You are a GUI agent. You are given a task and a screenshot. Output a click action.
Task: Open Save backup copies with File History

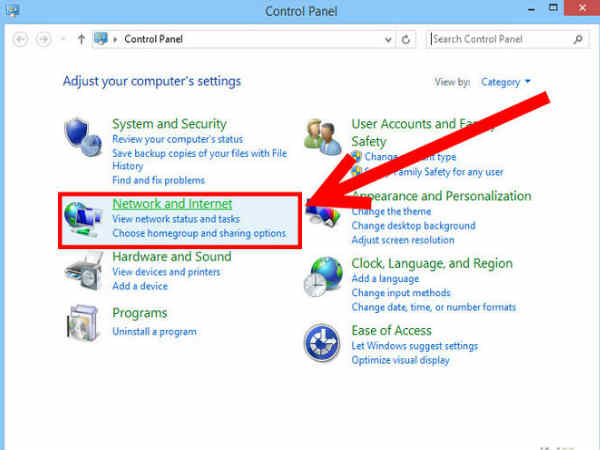[x=199, y=159]
